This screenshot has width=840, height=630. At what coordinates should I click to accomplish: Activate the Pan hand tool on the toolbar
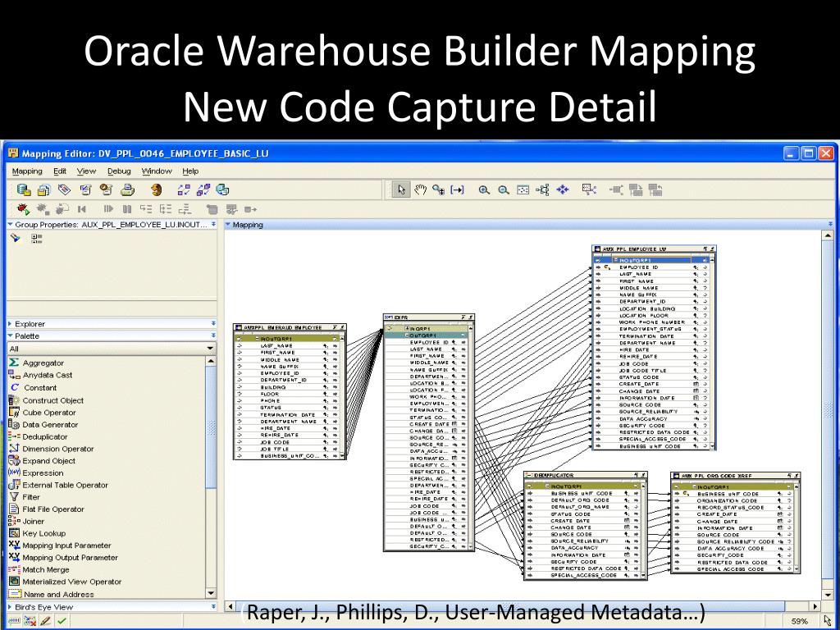[x=420, y=189]
